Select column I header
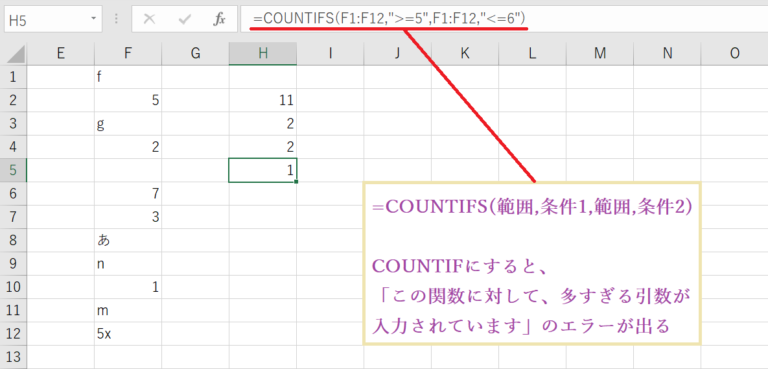 [x=330, y=53]
